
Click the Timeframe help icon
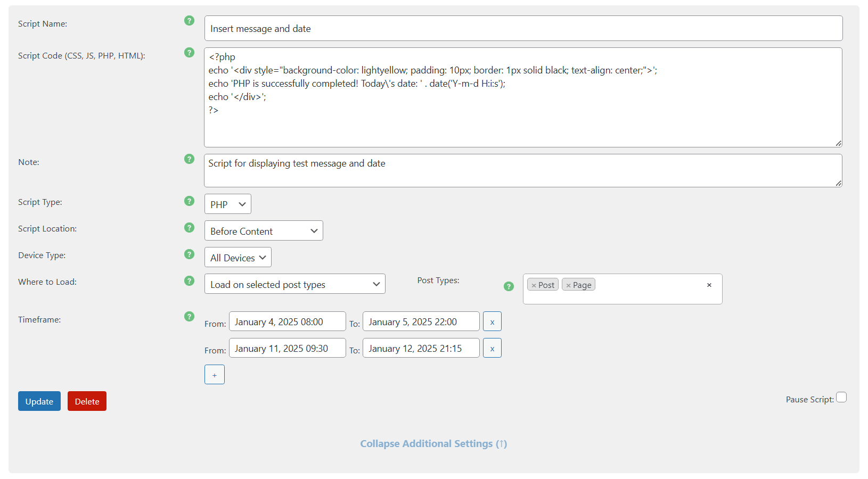point(189,317)
